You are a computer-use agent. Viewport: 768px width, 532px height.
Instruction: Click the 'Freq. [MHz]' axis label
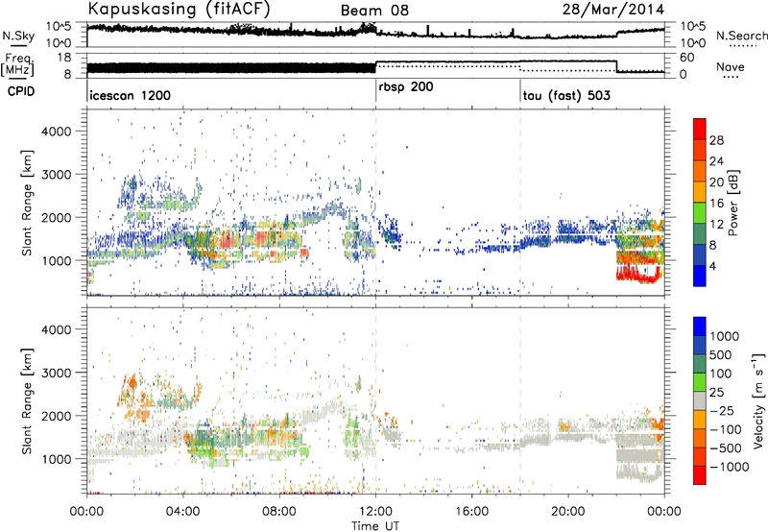17,64
